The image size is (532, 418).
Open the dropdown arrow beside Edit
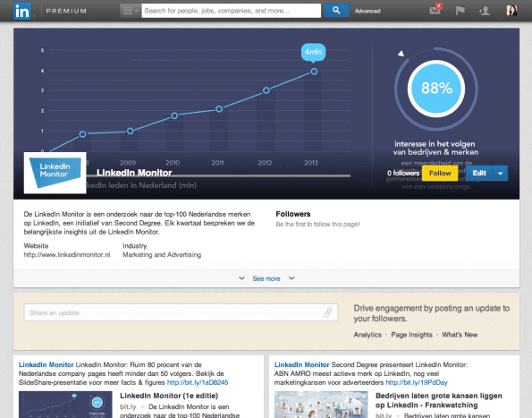coord(500,173)
